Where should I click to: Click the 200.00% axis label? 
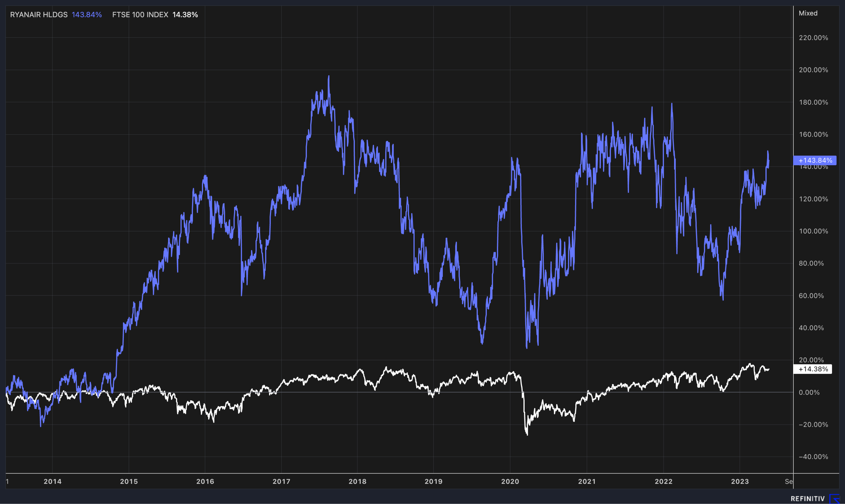coord(813,70)
